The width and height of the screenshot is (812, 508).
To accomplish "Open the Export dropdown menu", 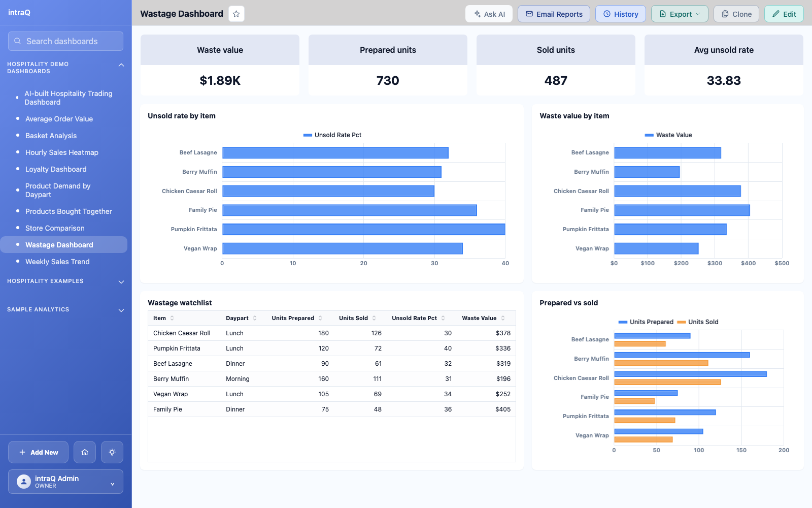I will coord(680,14).
